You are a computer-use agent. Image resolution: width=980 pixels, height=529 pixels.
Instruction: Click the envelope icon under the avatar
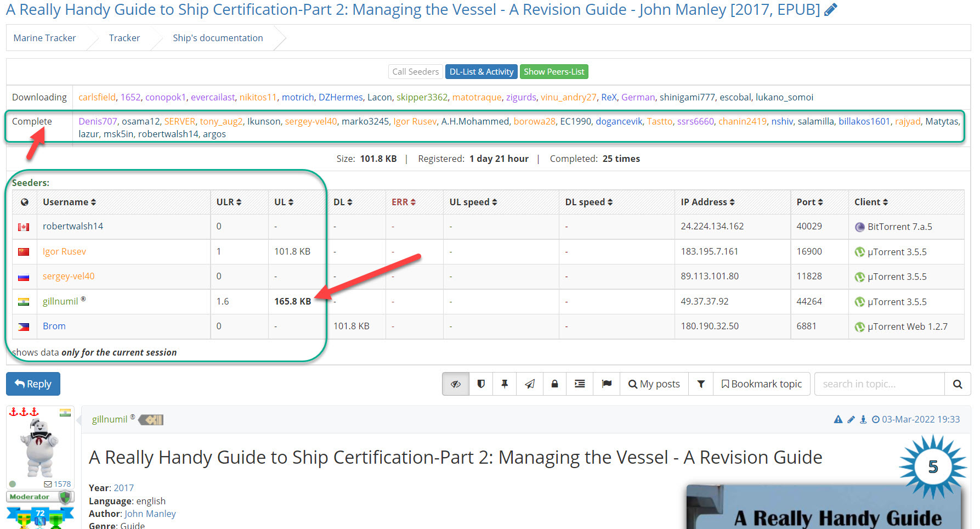(48, 484)
